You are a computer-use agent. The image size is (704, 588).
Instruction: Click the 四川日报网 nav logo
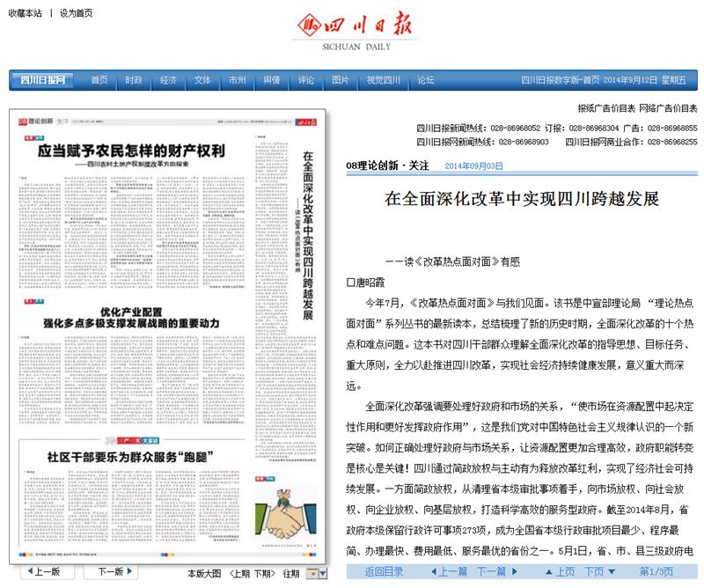(42, 80)
